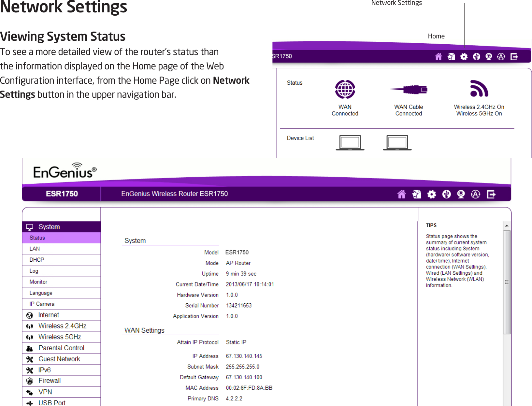Click the WAN Cable connector icon
The height and width of the screenshot is (406, 532).
tap(409, 89)
